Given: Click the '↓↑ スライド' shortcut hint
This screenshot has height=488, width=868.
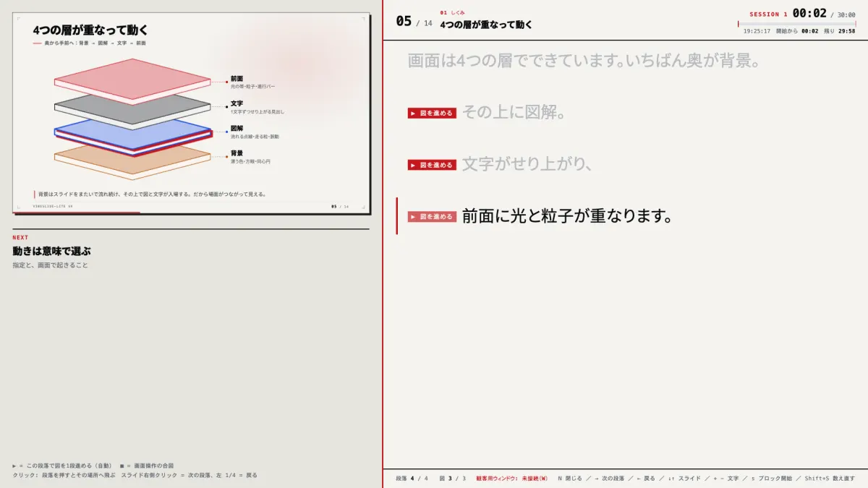Looking at the screenshot, I should (684, 479).
